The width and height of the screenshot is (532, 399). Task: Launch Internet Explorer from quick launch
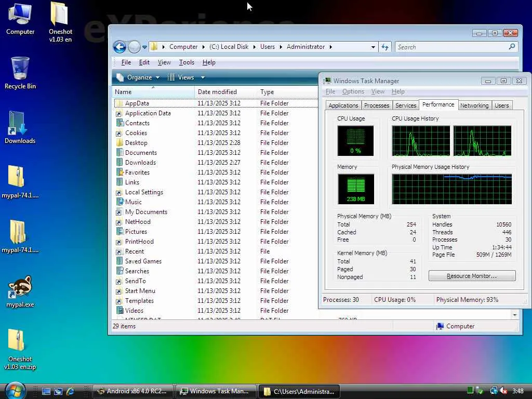coord(70,391)
